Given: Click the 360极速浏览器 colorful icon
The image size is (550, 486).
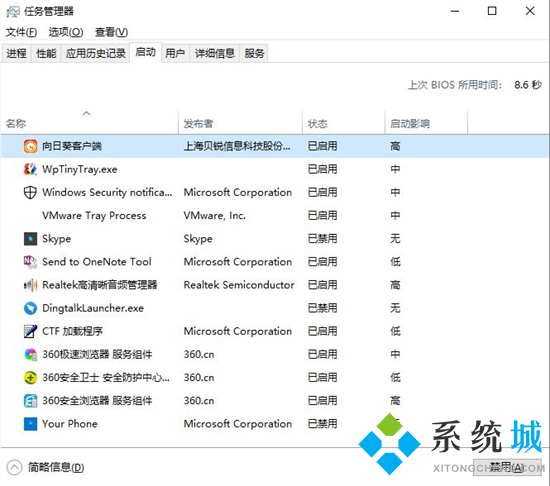Looking at the screenshot, I should pyautogui.click(x=30, y=354).
